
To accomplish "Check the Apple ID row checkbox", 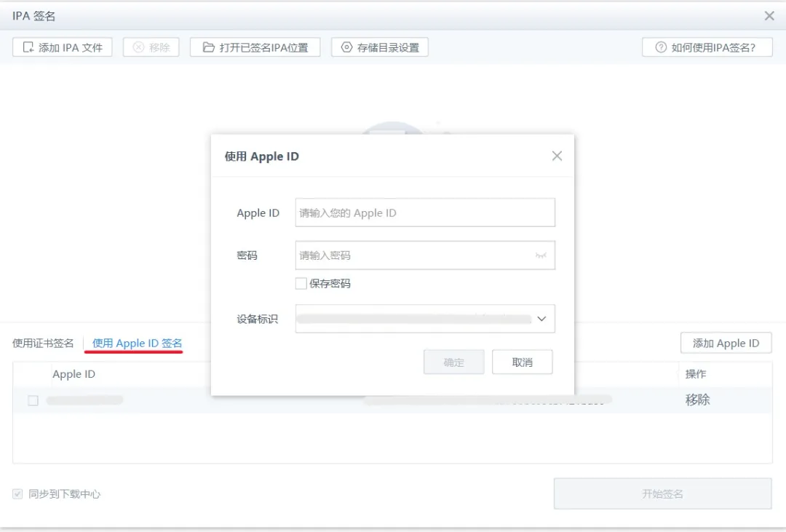I will (33, 400).
